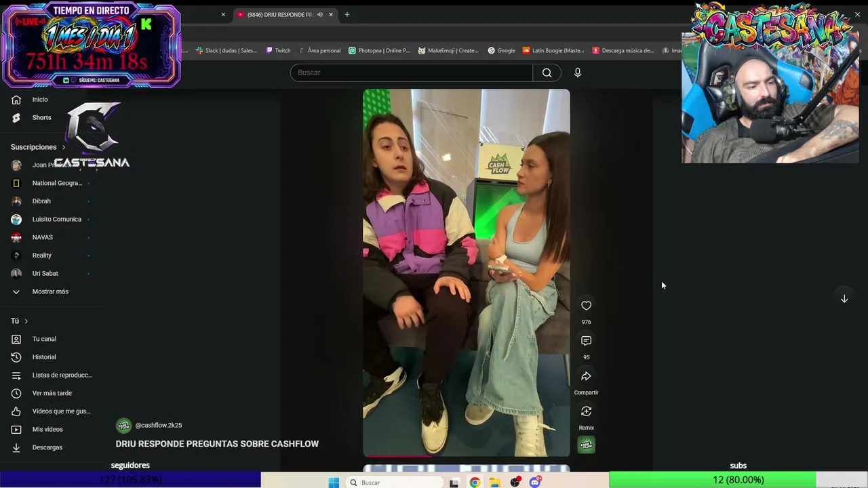
Task: Start voice search with the microphone
Action: tap(578, 73)
